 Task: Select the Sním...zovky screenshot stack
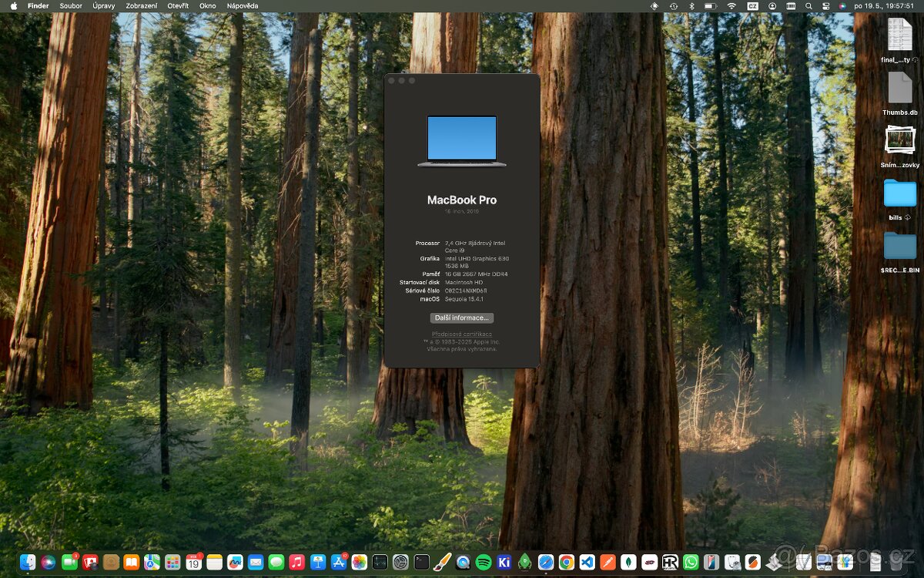[900, 146]
